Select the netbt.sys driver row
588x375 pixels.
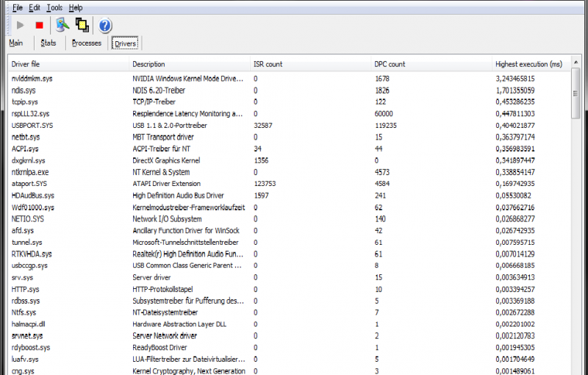pos(290,137)
